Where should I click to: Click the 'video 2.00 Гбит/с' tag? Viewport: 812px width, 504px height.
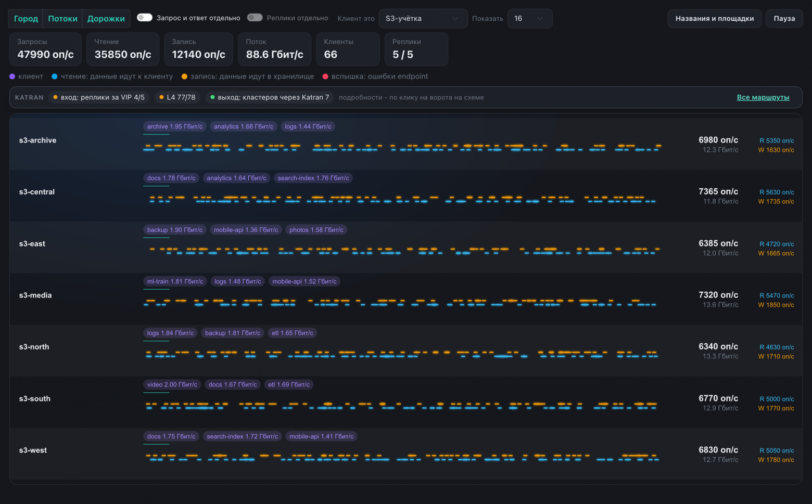[172, 385]
